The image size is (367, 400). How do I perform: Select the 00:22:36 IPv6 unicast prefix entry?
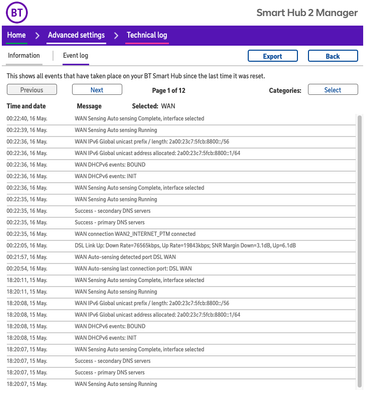[181, 142]
